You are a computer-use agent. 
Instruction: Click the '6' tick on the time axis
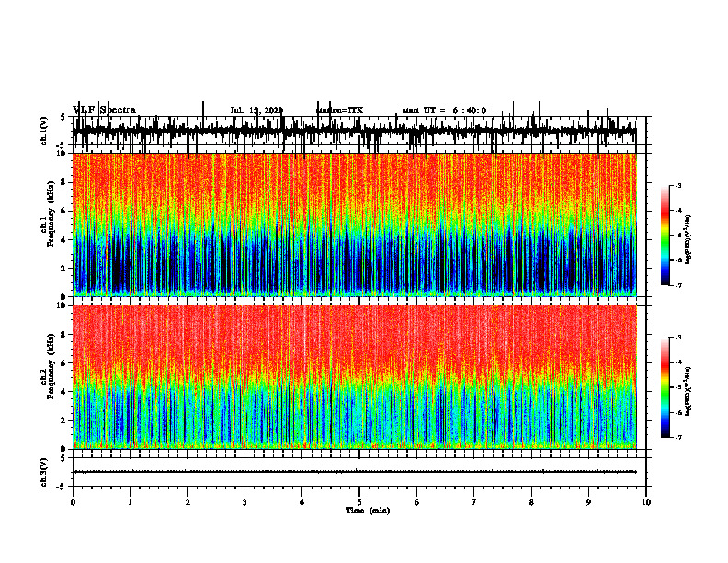pos(417,502)
